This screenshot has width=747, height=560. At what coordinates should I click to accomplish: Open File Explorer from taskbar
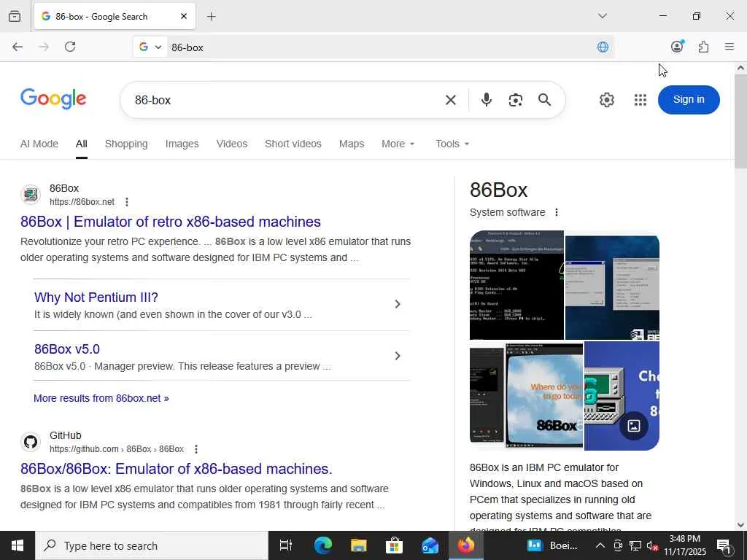(358, 545)
